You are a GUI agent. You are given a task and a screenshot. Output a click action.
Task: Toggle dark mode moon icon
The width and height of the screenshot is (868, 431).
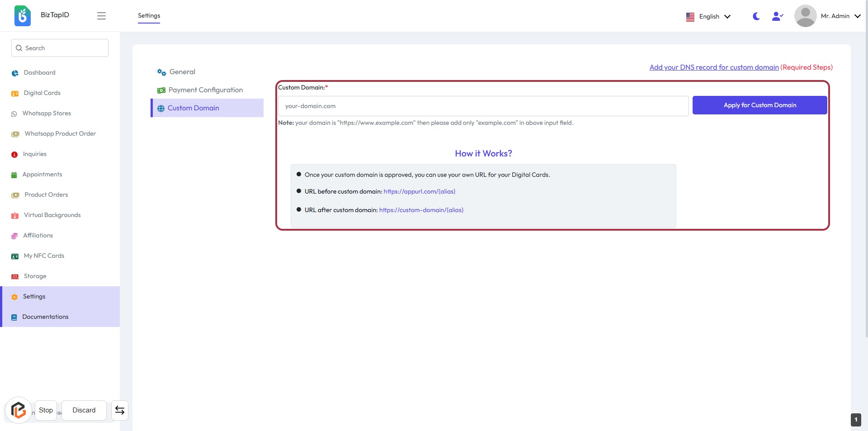click(x=756, y=16)
